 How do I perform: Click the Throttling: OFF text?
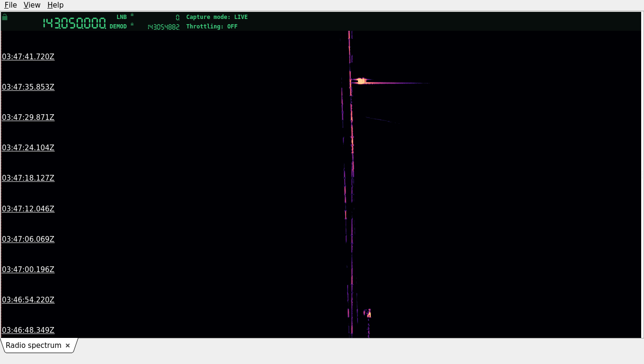212,27
